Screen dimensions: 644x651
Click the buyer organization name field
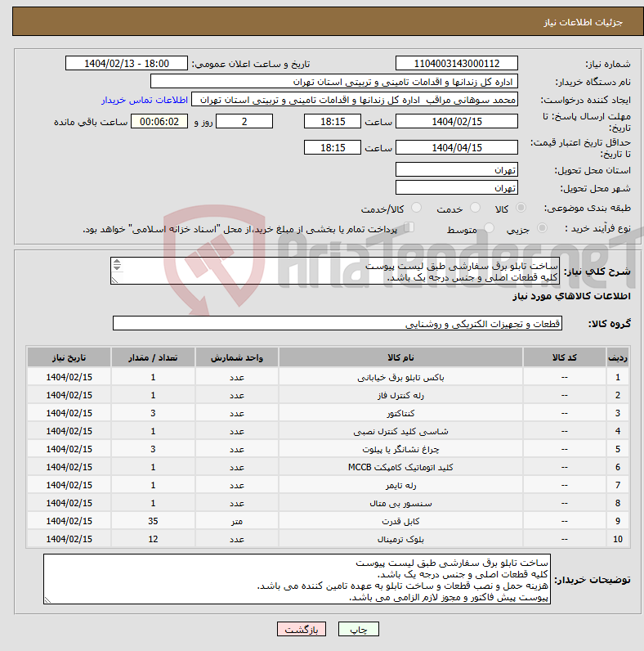tap(334, 82)
